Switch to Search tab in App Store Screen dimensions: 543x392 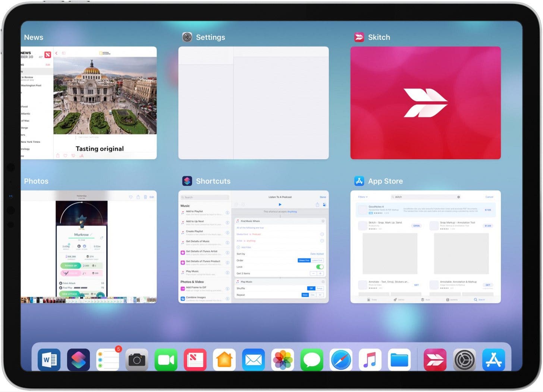click(479, 300)
